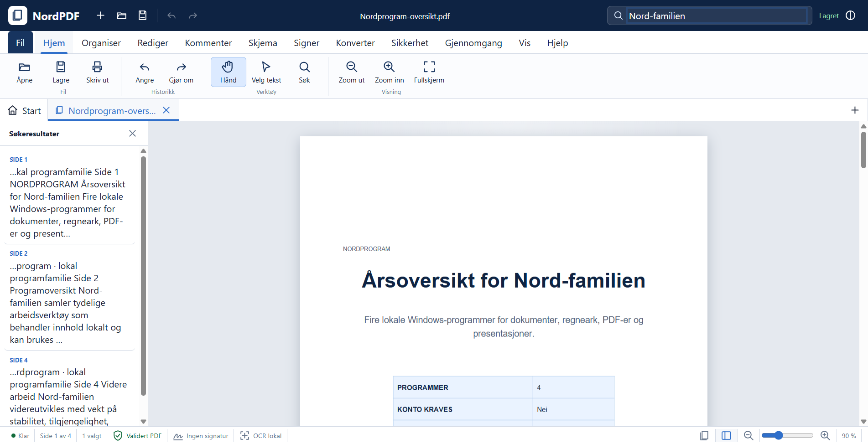Open the Søk tool in ribbon
The width and height of the screenshot is (868, 444).
[304, 72]
